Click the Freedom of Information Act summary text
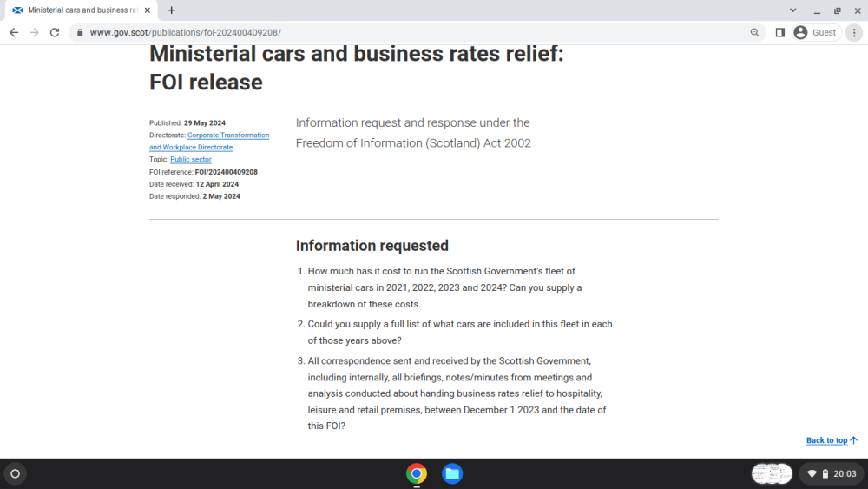 [x=413, y=133]
